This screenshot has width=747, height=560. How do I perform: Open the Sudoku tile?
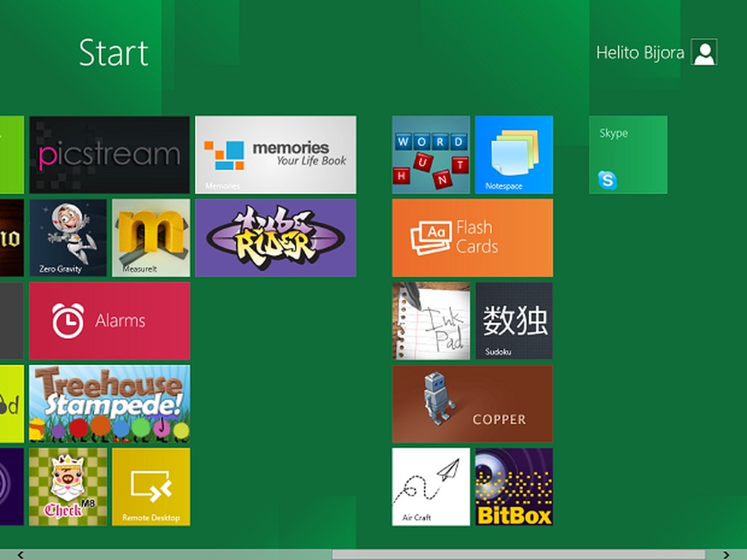pos(514,321)
